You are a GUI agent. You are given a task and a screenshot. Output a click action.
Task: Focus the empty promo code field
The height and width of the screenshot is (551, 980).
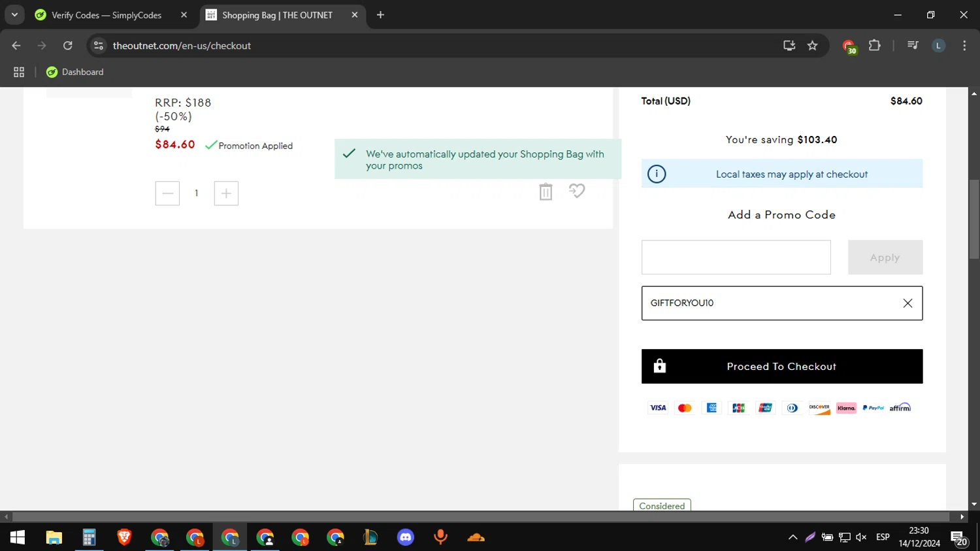tap(736, 258)
